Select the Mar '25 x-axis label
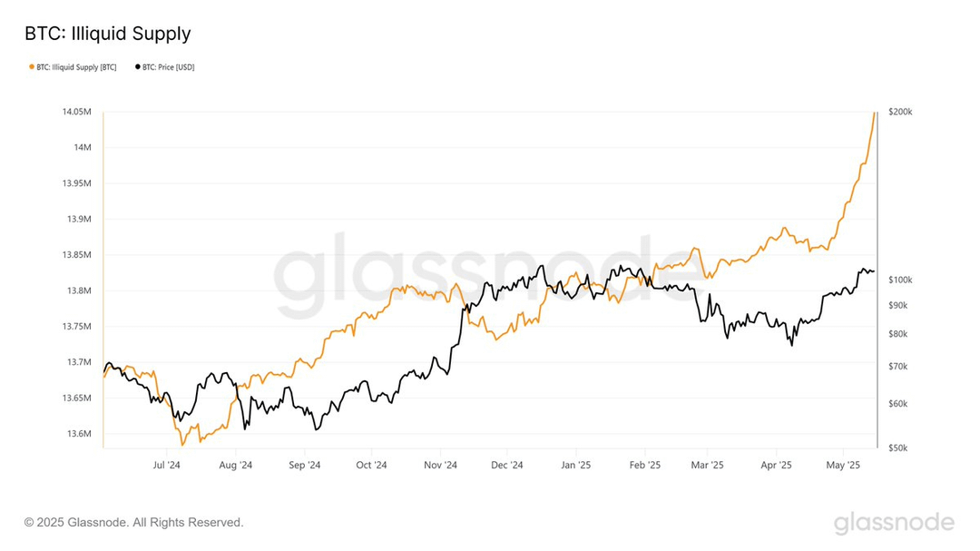Image resolution: width=980 pixels, height=551 pixels. [x=707, y=466]
